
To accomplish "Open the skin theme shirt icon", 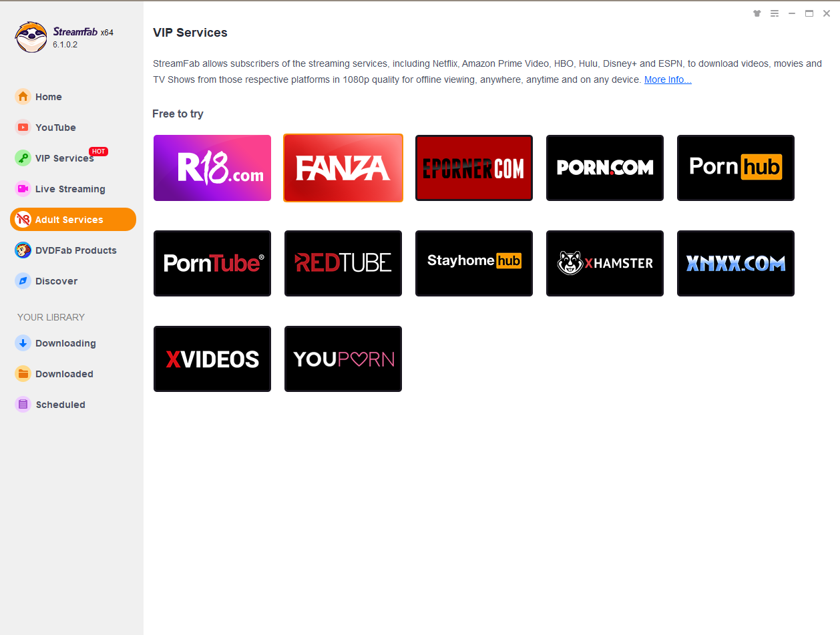I will [x=757, y=13].
